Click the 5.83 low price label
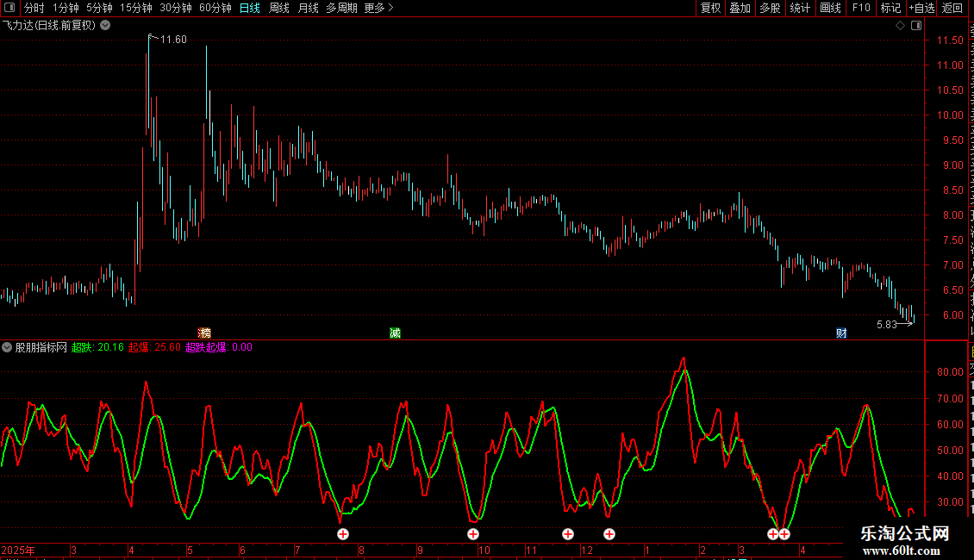 886,325
